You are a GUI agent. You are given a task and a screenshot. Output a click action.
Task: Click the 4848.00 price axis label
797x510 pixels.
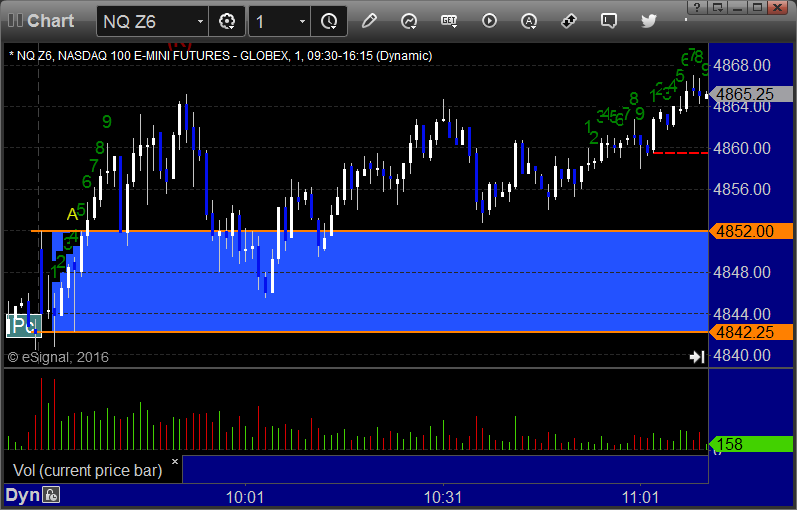click(742, 272)
